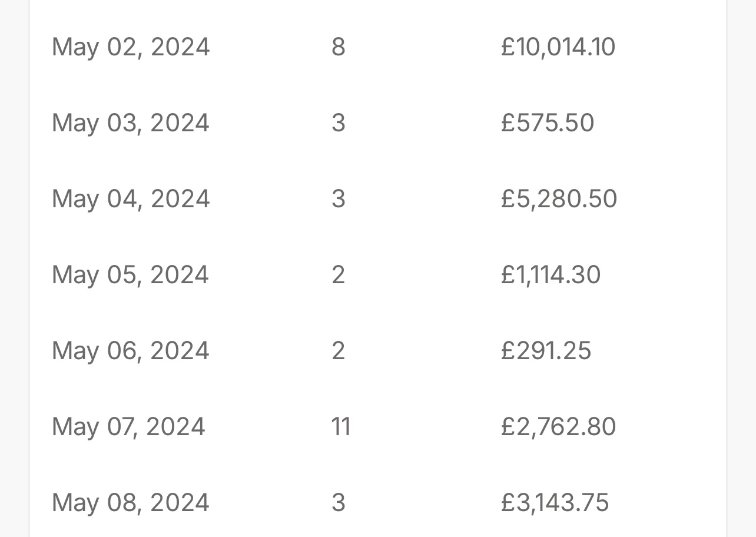Select the May 02, 2024 date cell

(x=131, y=47)
